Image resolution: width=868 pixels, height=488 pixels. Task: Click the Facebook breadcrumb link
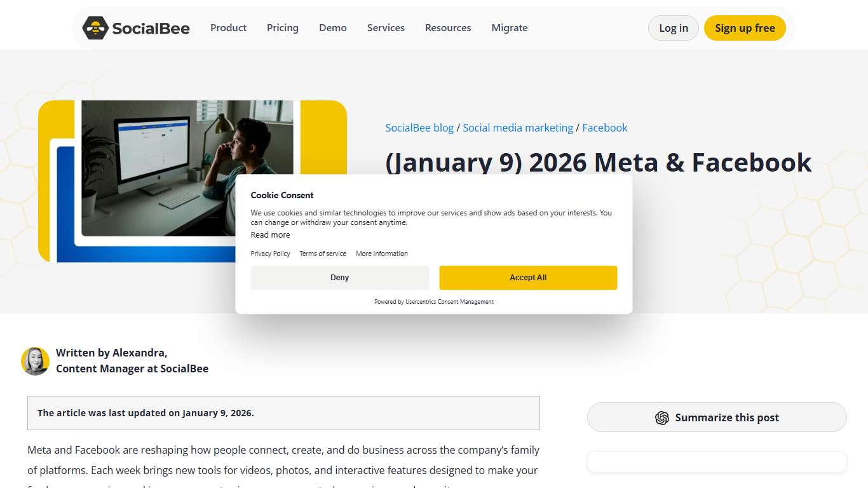tap(604, 128)
